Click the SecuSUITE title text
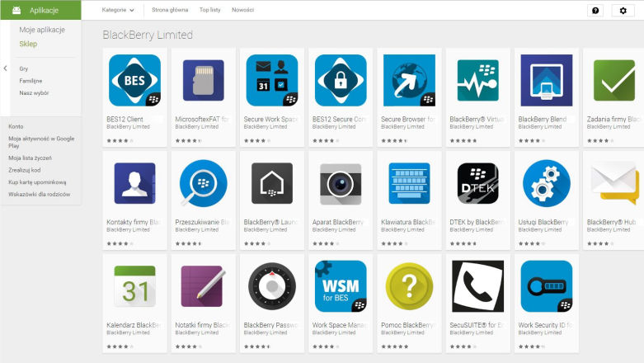644x363 pixels. pos(476,325)
